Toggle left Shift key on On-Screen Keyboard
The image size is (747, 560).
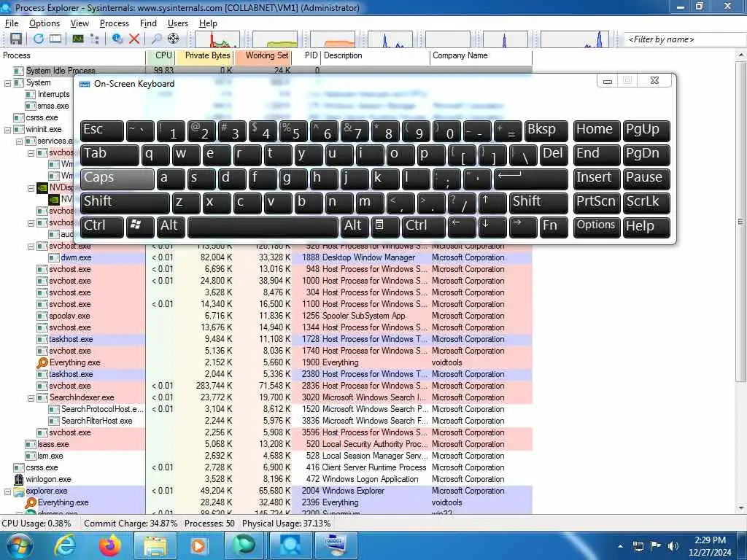[x=125, y=203]
